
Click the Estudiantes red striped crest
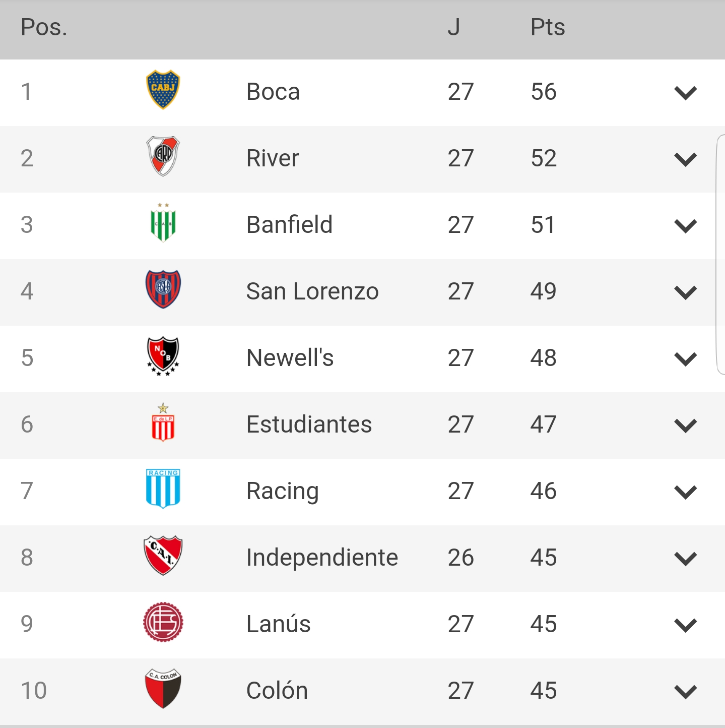coord(163,422)
